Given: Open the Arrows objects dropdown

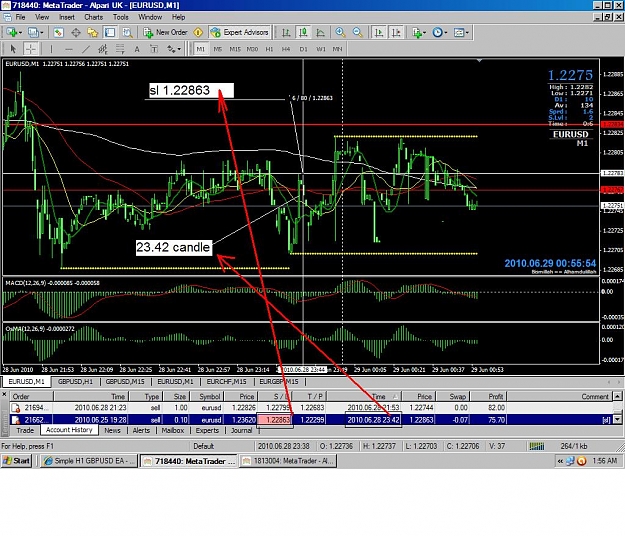Looking at the screenshot, I should pyautogui.click(x=174, y=49).
